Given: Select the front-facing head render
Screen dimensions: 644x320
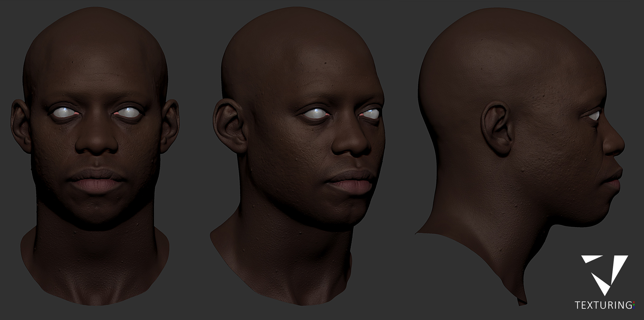Looking at the screenshot, I should [x=95, y=156].
